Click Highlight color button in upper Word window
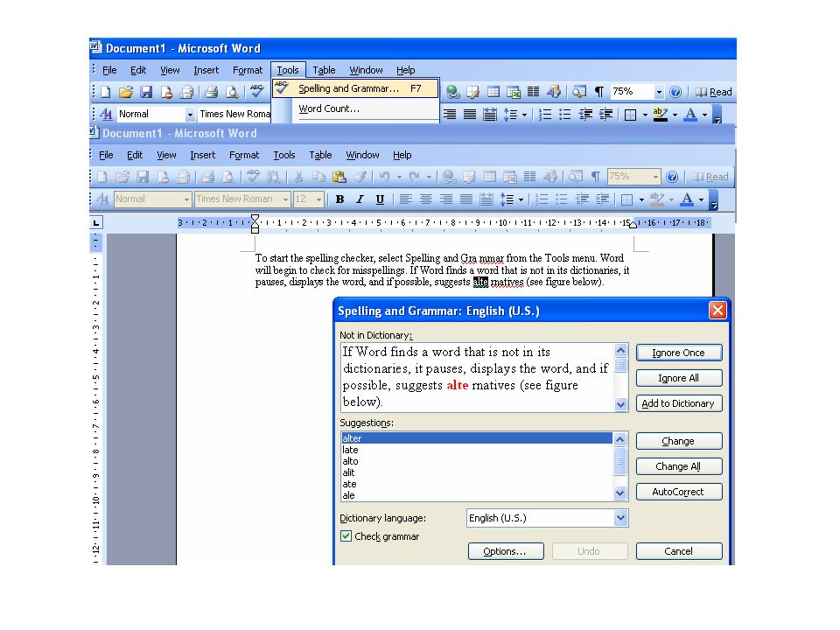 pos(661,114)
